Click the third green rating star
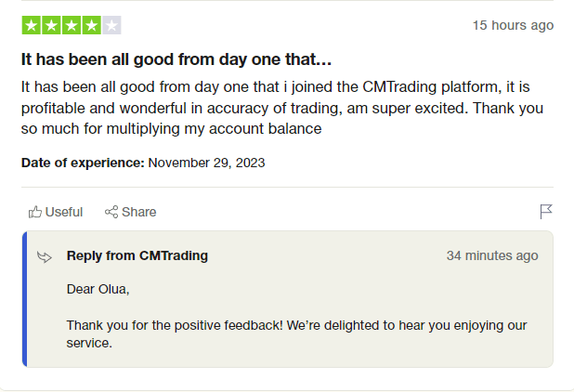 click(71, 25)
